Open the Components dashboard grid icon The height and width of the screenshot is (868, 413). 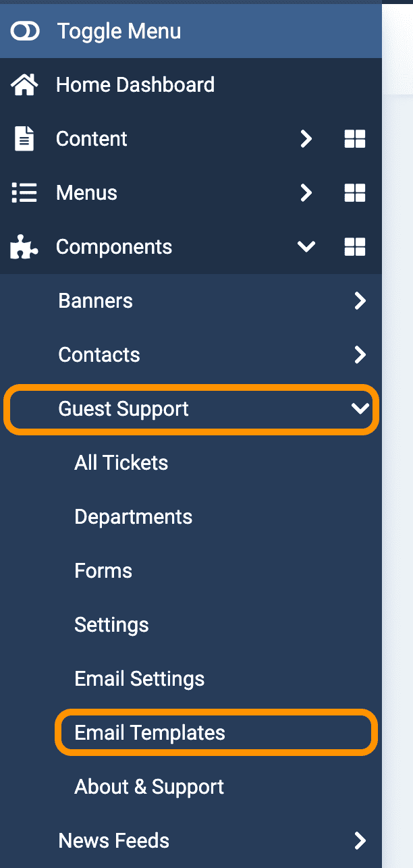click(x=355, y=247)
